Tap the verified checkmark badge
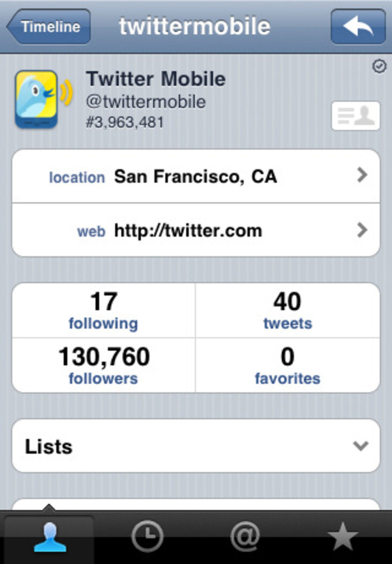 379,66
